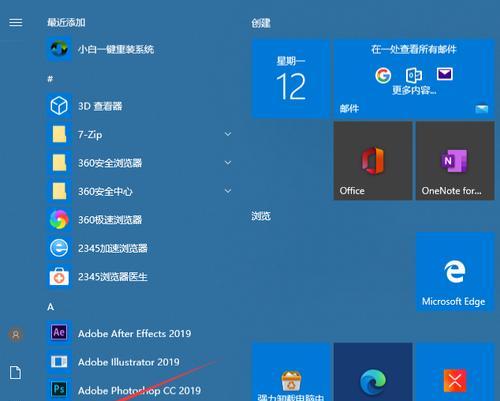The height and width of the screenshot is (401, 500).
Task: Open the orange X app tile
Action: tap(455, 372)
